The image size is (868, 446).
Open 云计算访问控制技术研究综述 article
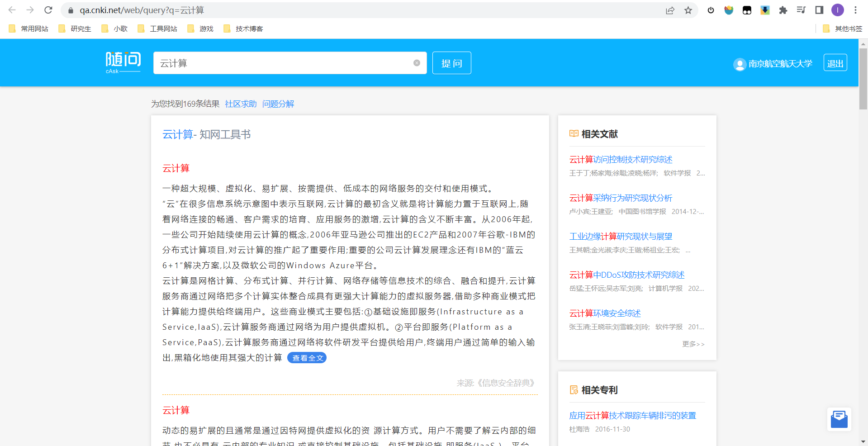(x=621, y=159)
